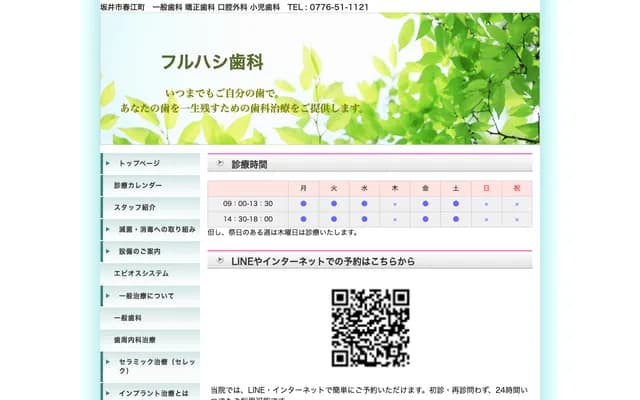The height and width of the screenshot is (400, 640).
Task: Click Monday morning availability dot
Action: pyautogui.click(x=303, y=204)
